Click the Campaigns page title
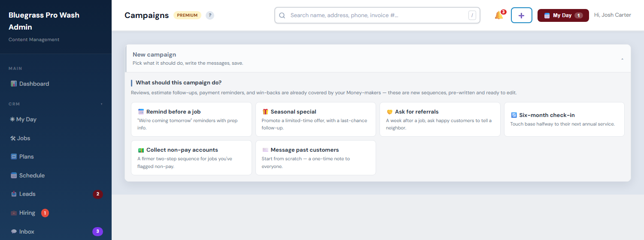 pyautogui.click(x=147, y=15)
